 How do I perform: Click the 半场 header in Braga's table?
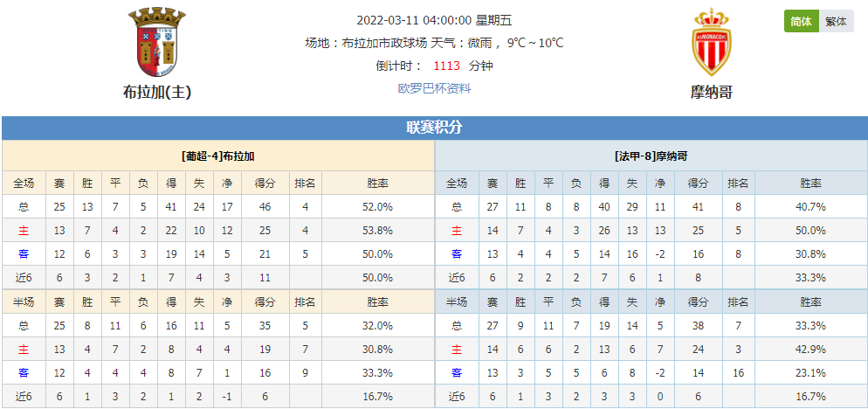(24, 302)
